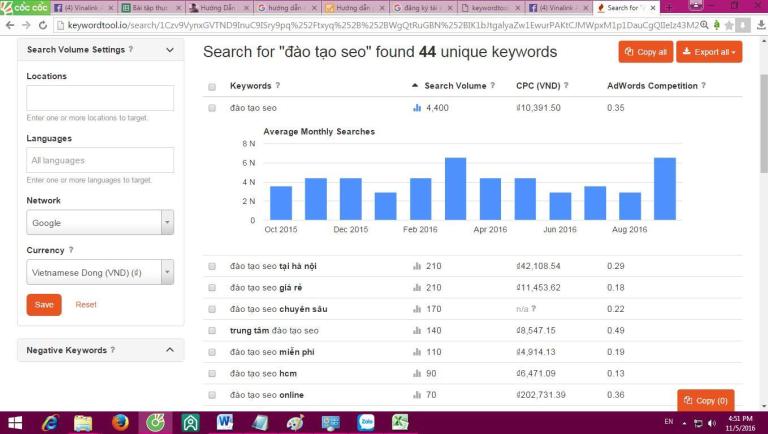This screenshot has width=768, height=434.
Task: Click the Locations input field
Action: click(x=100, y=98)
